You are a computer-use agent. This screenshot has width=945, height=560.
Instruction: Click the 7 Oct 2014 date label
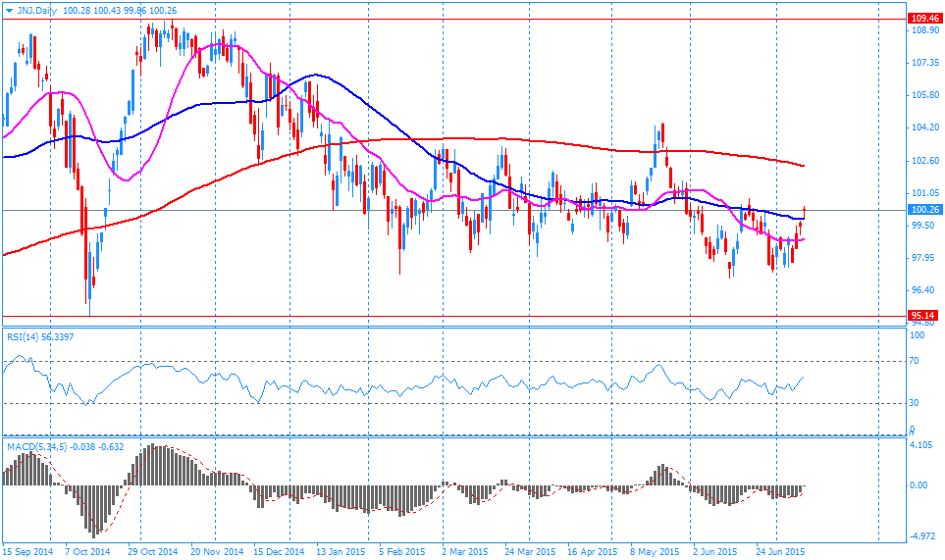(87, 551)
